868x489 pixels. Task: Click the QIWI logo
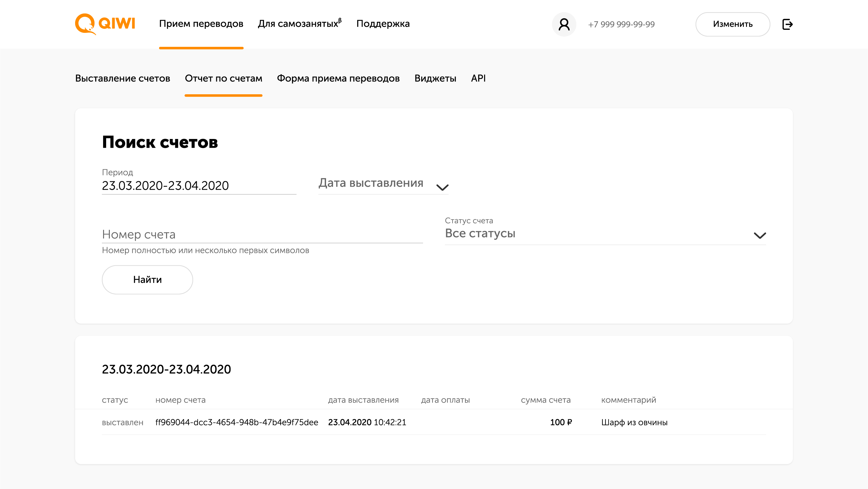105,24
